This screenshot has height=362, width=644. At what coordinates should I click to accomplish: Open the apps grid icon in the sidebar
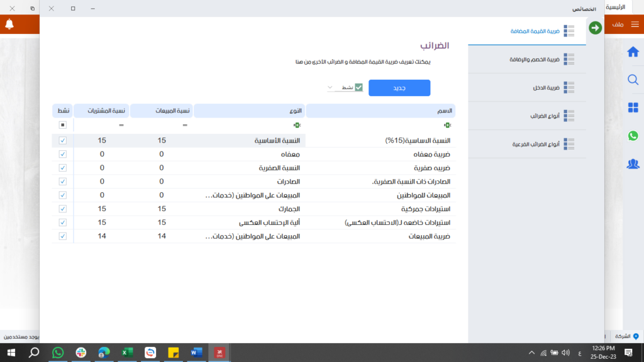click(634, 108)
